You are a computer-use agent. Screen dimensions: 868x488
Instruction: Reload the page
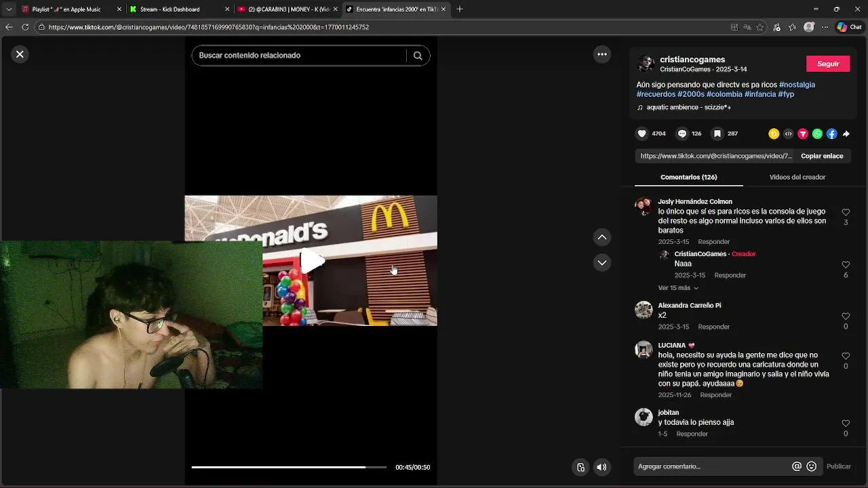[25, 27]
